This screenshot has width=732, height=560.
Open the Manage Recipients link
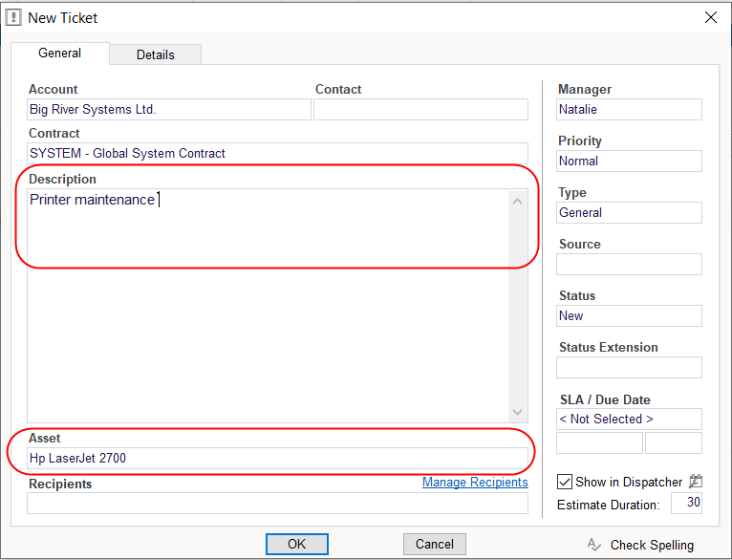pos(475,483)
